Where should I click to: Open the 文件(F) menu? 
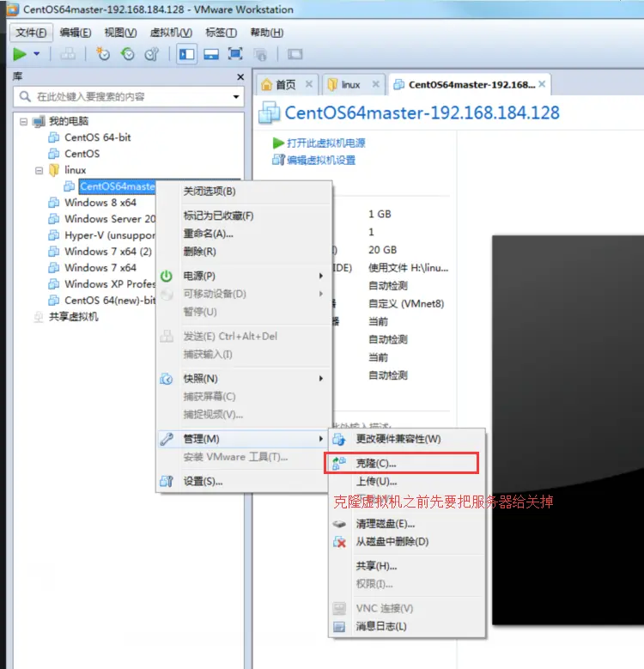pyautogui.click(x=31, y=33)
